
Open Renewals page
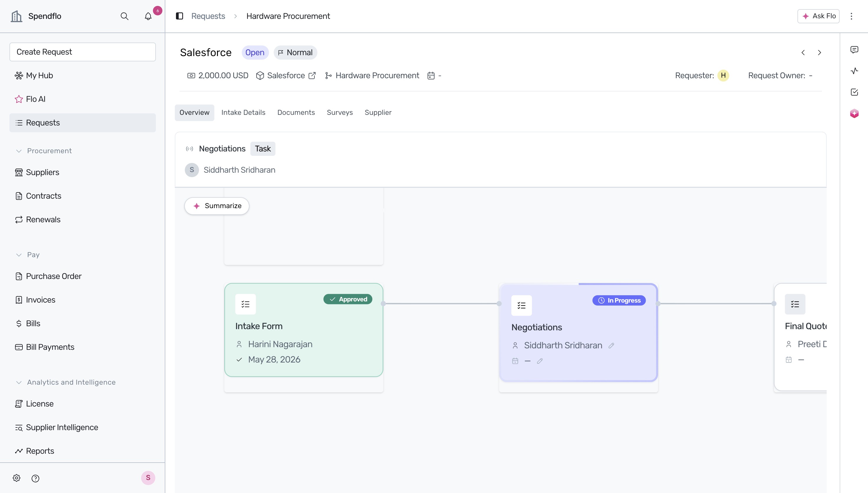(x=83, y=220)
